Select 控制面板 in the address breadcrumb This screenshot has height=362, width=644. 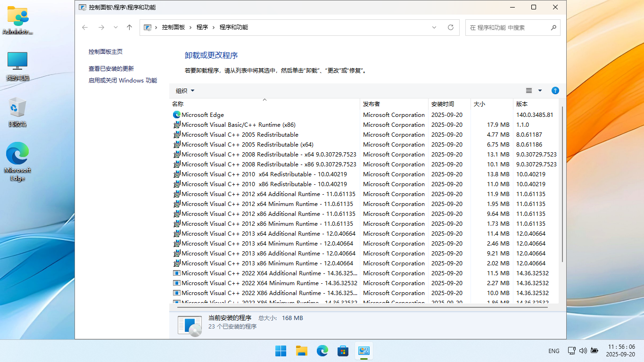coord(173,27)
